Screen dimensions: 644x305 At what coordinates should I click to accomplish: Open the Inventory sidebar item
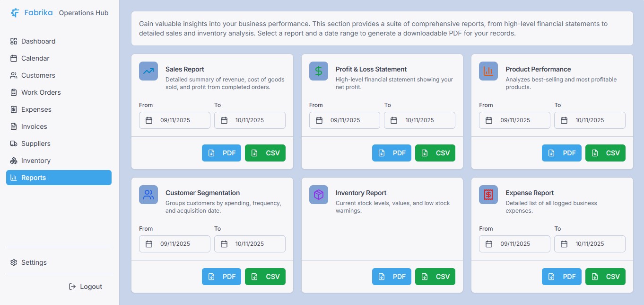35,161
